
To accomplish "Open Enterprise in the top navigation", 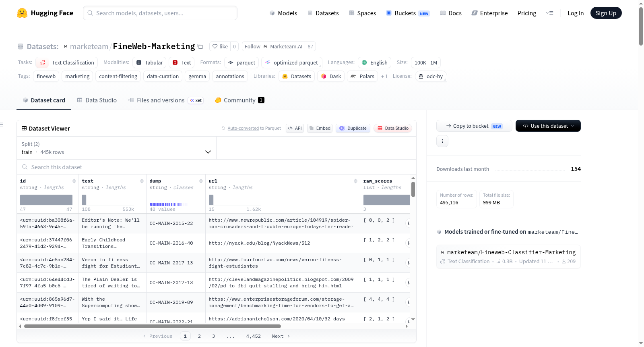I will coord(489,13).
